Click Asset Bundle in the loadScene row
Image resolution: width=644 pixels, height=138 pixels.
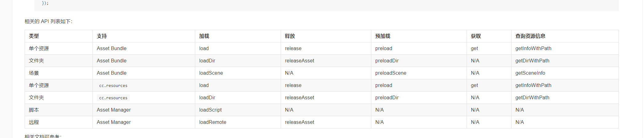pyautogui.click(x=112, y=73)
